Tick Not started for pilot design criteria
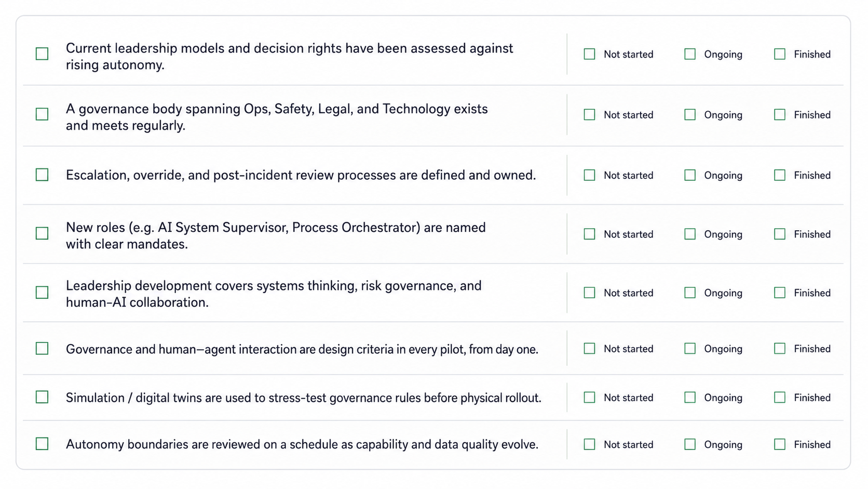Screen dimensions: 868x489 click(589, 348)
